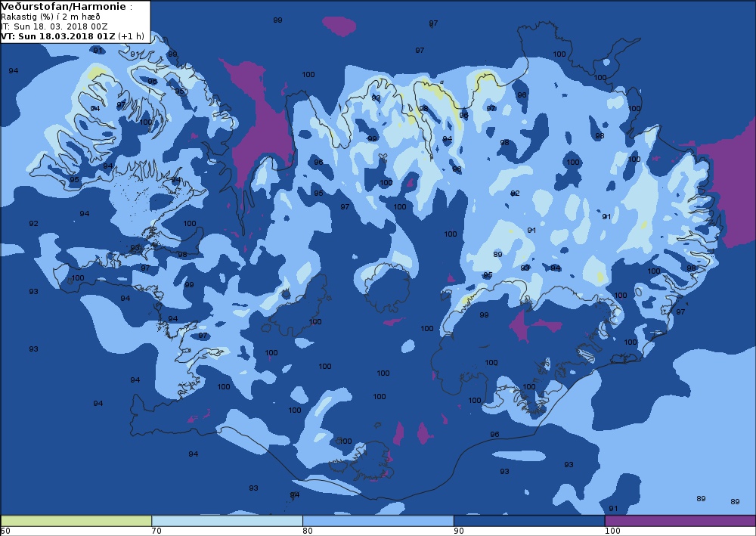Click the 'Rakastig (%) í 2 m hæð' line
This screenshot has height=536, width=756.
(x=51, y=17)
